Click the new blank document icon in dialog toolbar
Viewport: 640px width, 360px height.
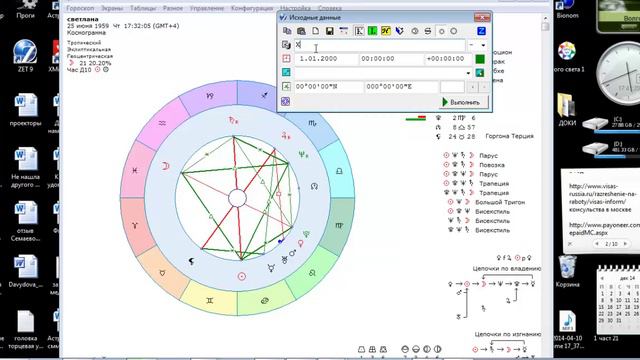316,31
